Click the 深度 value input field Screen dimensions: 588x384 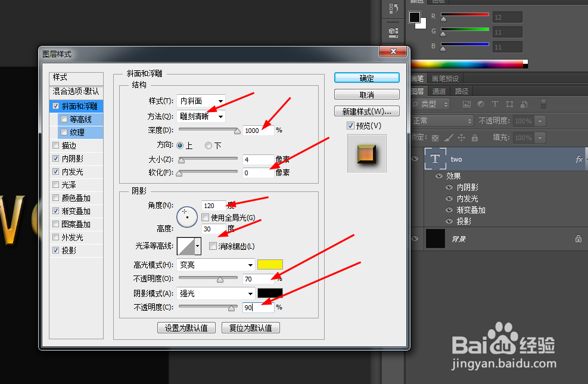click(x=258, y=130)
